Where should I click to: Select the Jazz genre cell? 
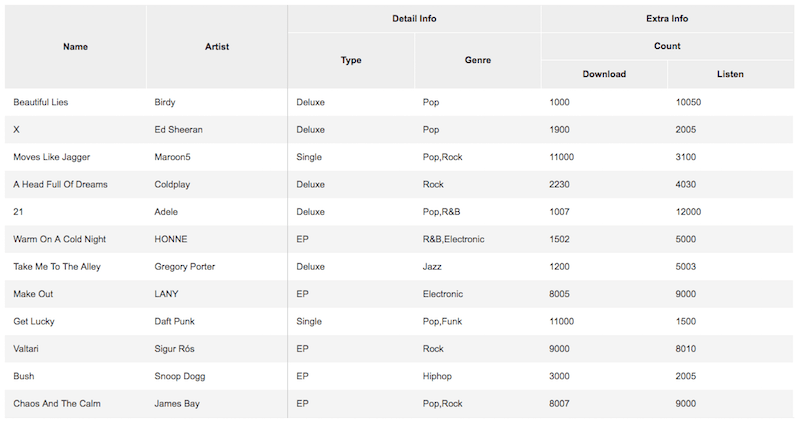pos(434,267)
